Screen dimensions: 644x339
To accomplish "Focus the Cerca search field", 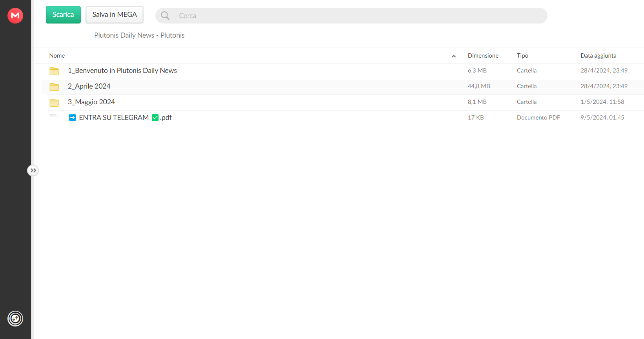I will [353, 16].
